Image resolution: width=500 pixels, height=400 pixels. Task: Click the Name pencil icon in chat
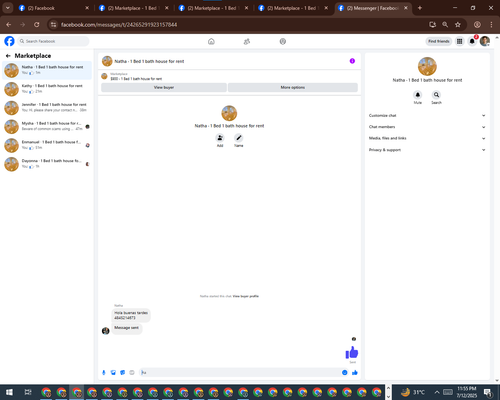239,138
